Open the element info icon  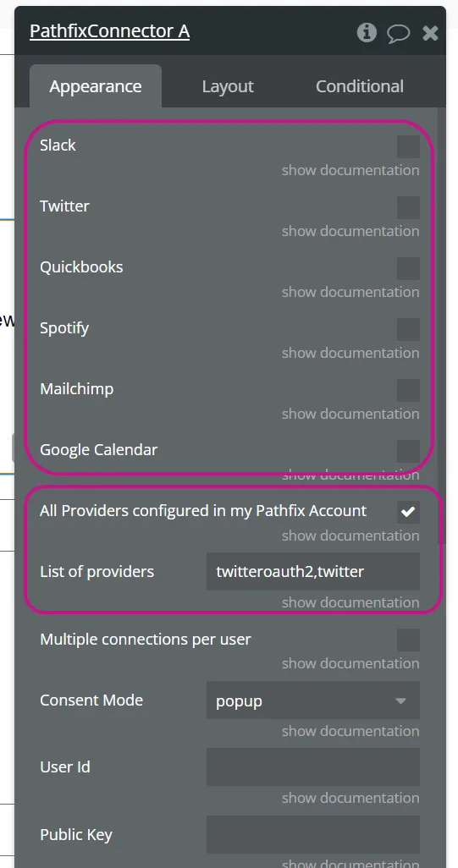point(366,33)
